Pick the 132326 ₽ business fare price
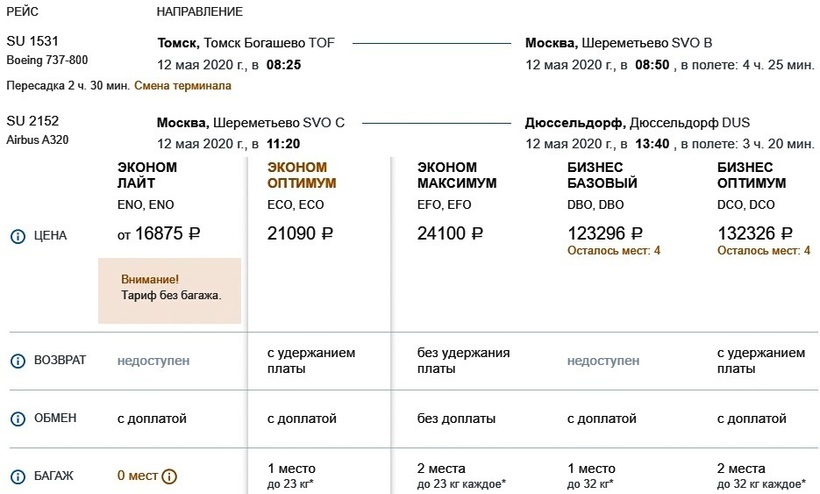This screenshot has width=820, height=494. 756,233
